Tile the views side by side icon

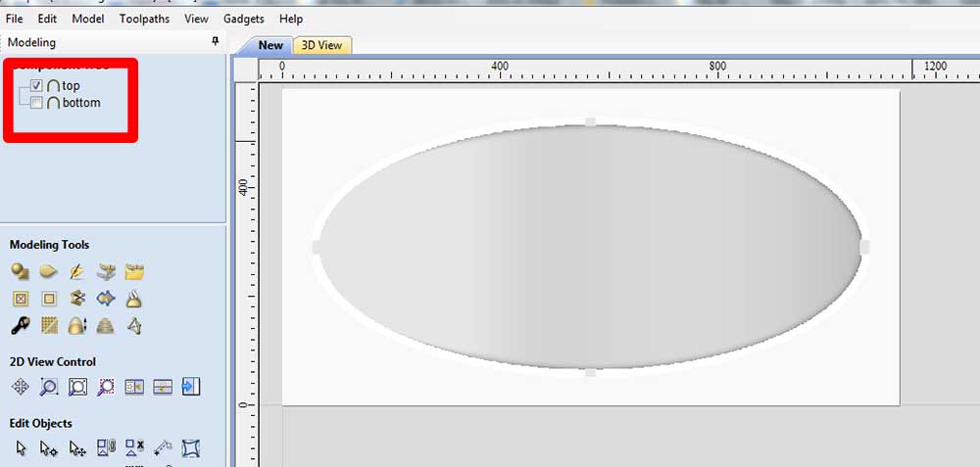tap(134, 387)
